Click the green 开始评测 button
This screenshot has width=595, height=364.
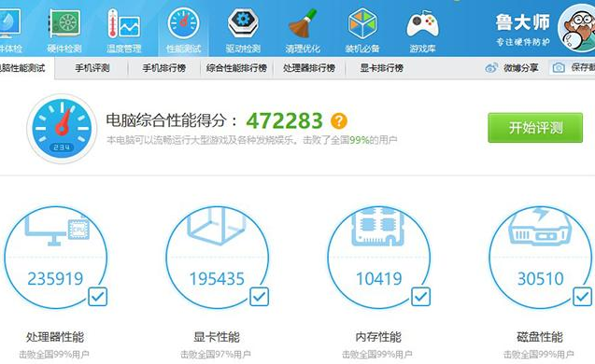pos(535,128)
